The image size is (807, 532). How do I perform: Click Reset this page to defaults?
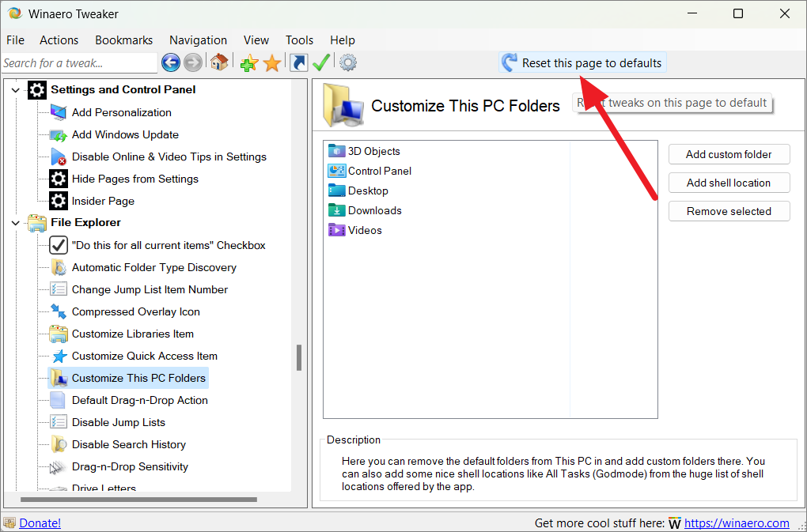coord(582,62)
